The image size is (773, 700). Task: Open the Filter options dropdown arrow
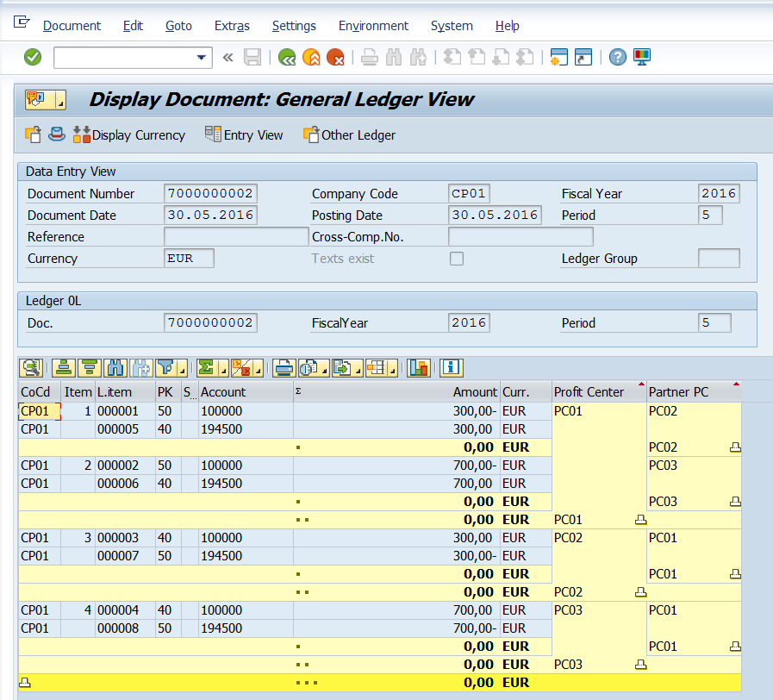click(x=183, y=369)
